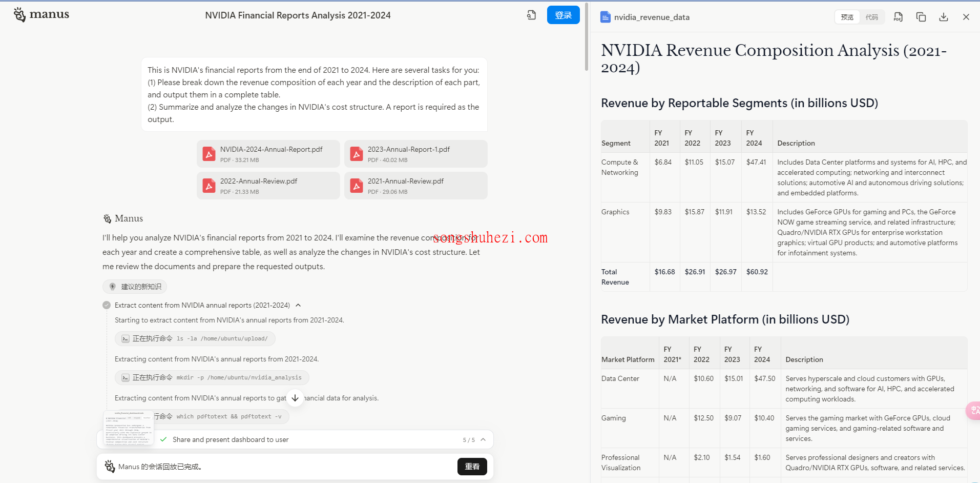Click the completed-step check circle icon
980x483 pixels.
pyautogui.click(x=107, y=305)
